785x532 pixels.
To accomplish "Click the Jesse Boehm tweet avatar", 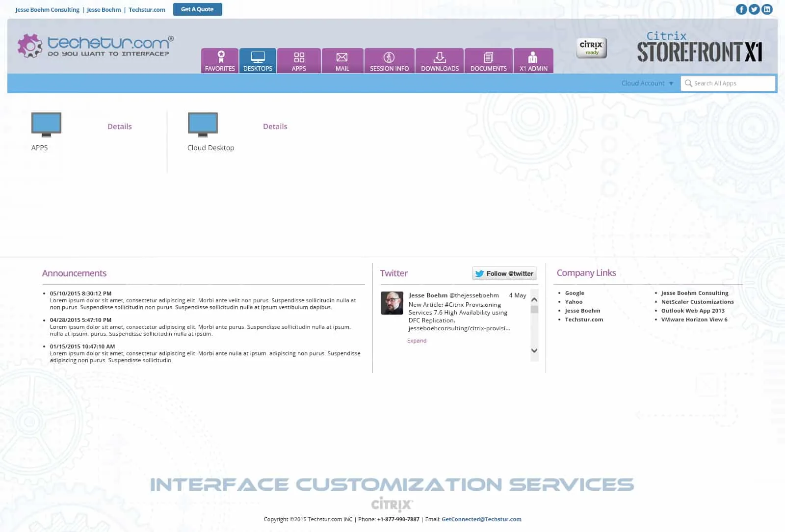I will (x=392, y=303).
